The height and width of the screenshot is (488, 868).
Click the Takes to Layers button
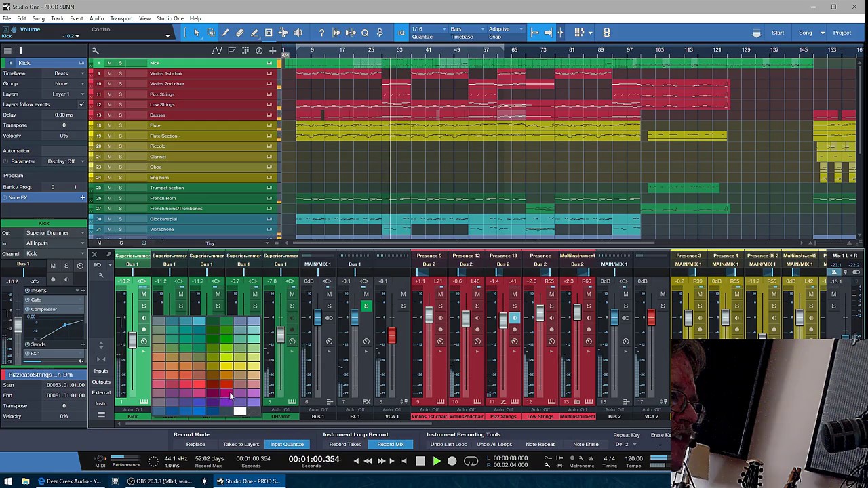(241, 444)
